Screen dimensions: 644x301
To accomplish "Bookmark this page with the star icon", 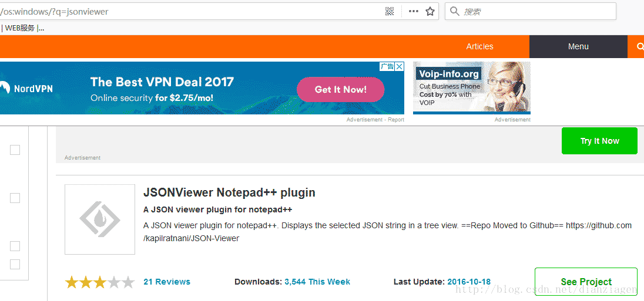I will click(x=430, y=12).
